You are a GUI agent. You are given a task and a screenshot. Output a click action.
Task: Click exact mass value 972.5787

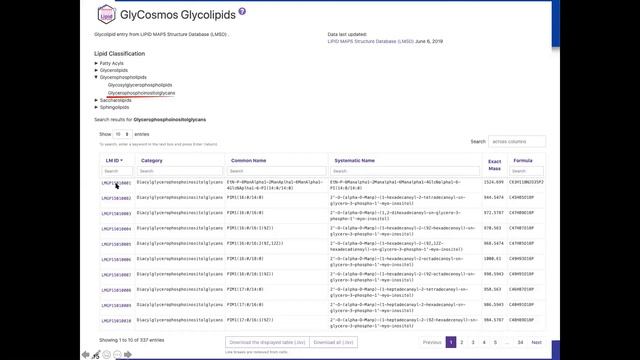tap(493, 213)
